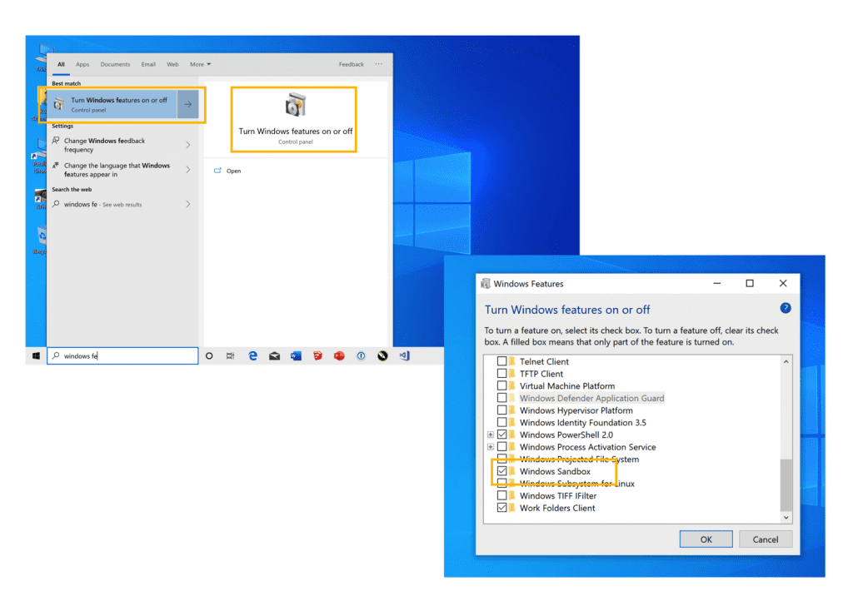Open the More dropdown in search filters
The image size is (853, 616).
(200, 64)
